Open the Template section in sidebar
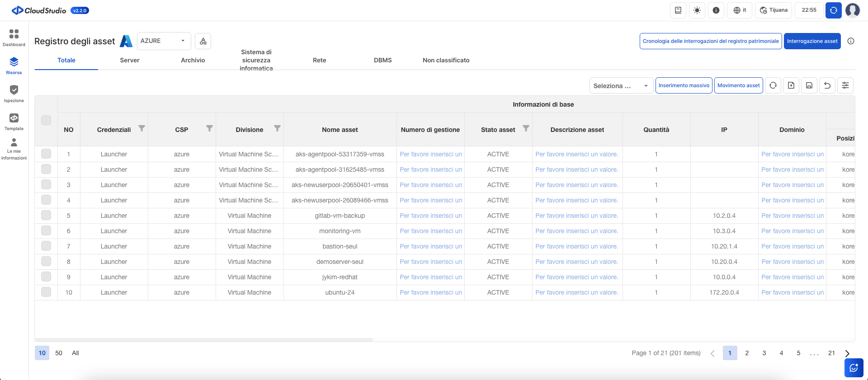Image resolution: width=868 pixels, height=380 pixels. click(x=14, y=122)
